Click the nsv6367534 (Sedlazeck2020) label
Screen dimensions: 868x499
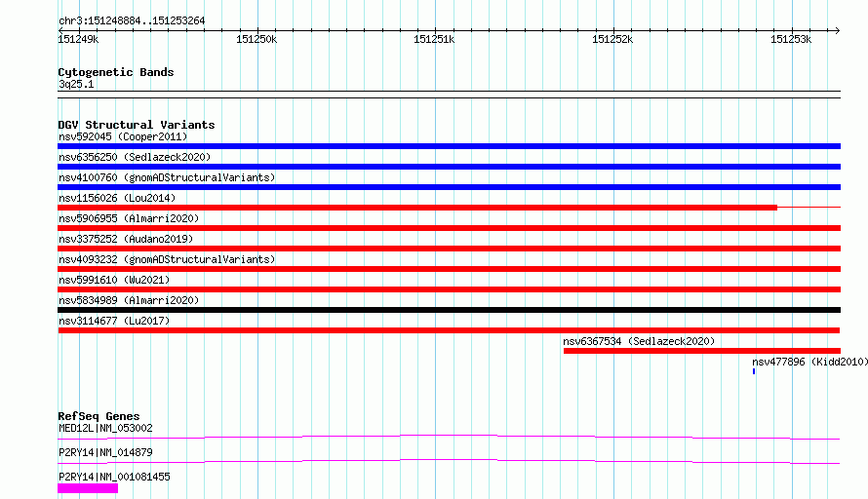[639, 341]
